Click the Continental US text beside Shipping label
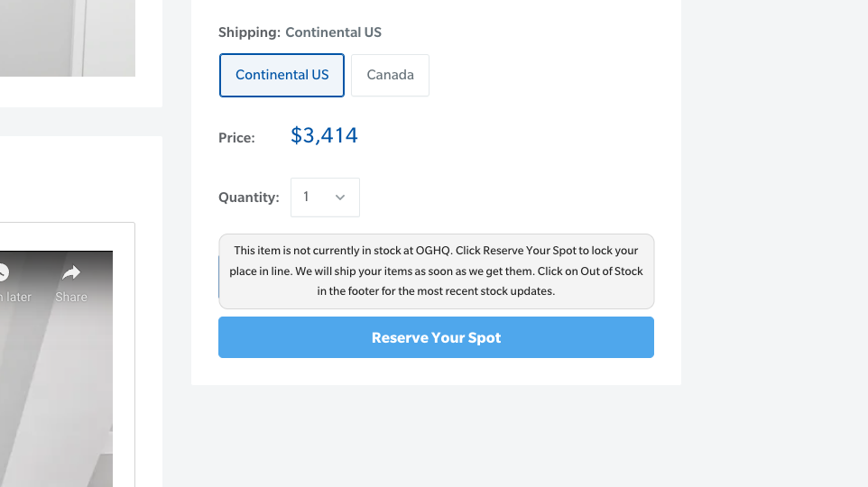Image resolution: width=868 pixels, height=487 pixels. pos(333,32)
